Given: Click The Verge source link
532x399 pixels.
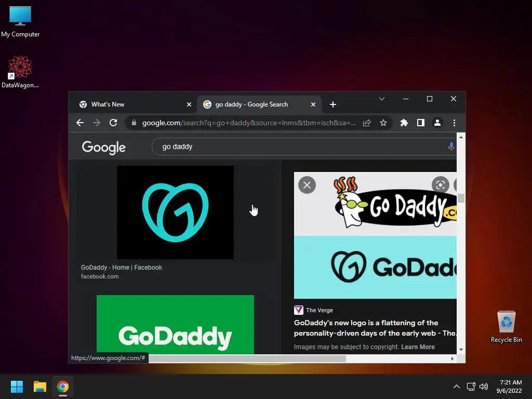Looking at the screenshot, I should coord(313,310).
